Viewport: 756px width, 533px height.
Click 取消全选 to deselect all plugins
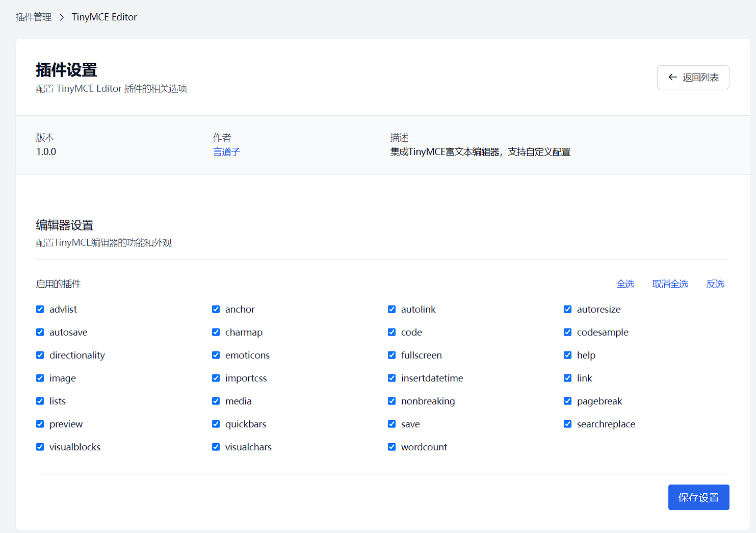tap(670, 284)
